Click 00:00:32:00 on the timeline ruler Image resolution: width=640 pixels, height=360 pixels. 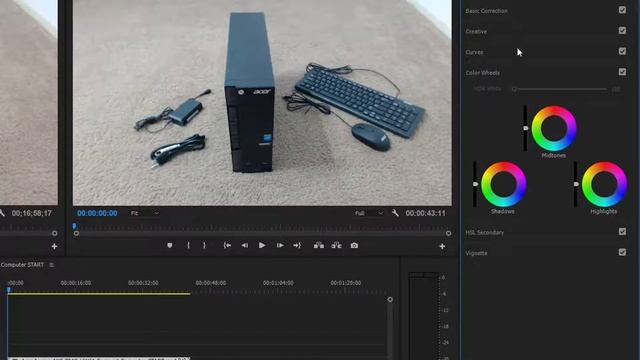[143, 283]
